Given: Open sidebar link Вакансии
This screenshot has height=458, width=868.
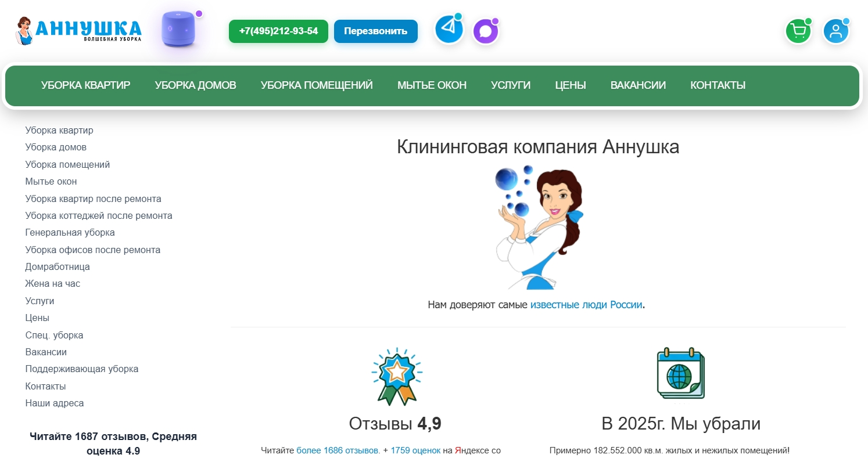Looking at the screenshot, I should (x=46, y=352).
